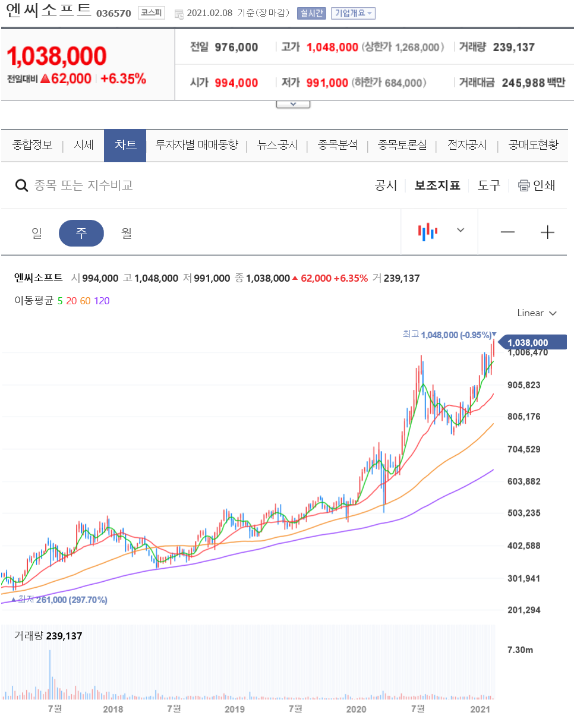Open the candlestick chart type icon
Screen dimensions: 574x728
coord(427,231)
